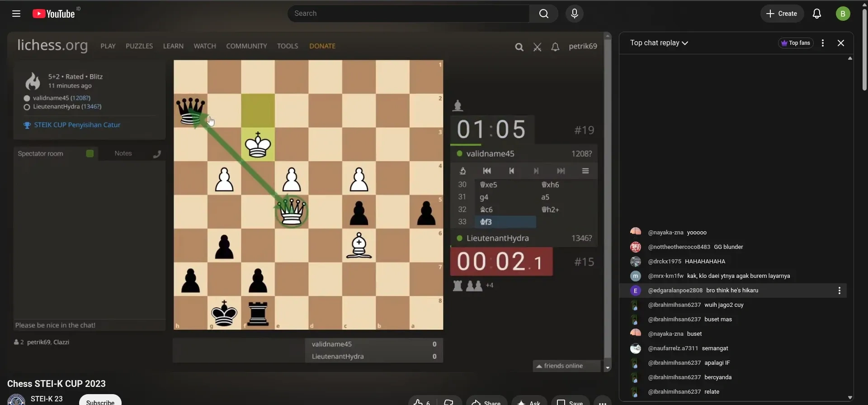Click the lichess notification bell icon
This screenshot has width=868, height=405.
(x=555, y=47)
